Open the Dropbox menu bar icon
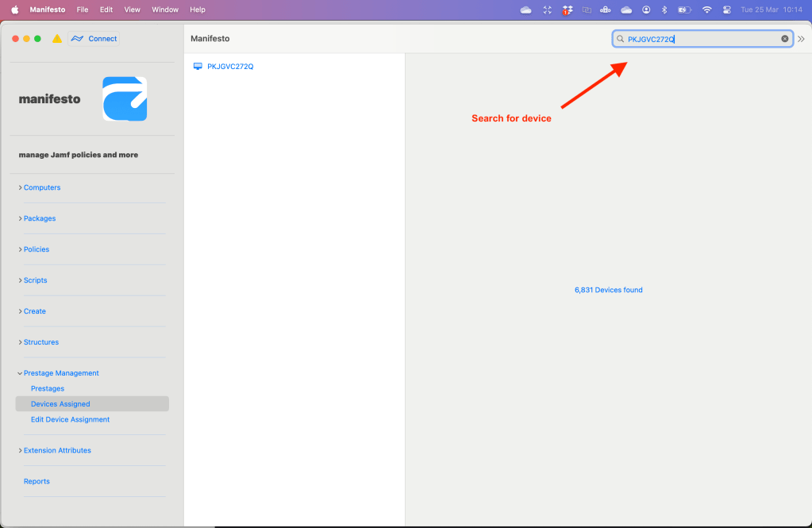 point(567,10)
